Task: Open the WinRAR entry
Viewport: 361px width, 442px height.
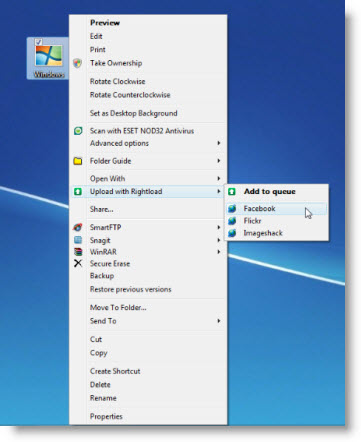Action: pos(103,252)
